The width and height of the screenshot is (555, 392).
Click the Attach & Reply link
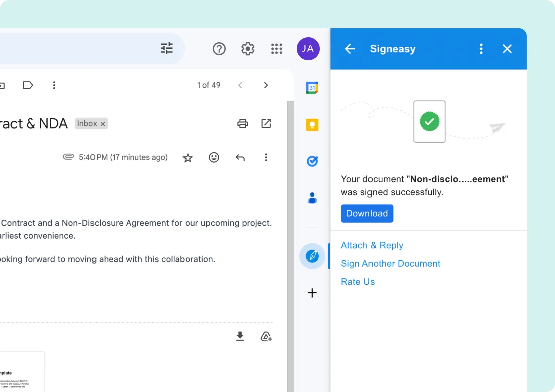click(x=372, y=245)
